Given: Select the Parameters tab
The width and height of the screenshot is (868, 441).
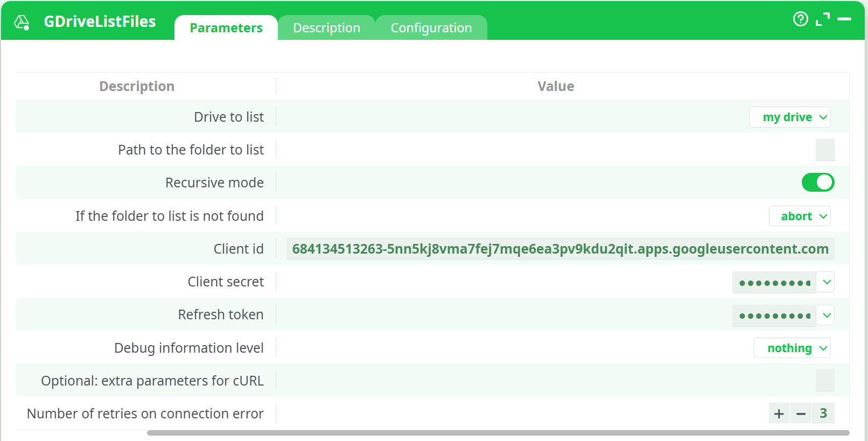Looking at the screenshot, I should coord(226,28).
